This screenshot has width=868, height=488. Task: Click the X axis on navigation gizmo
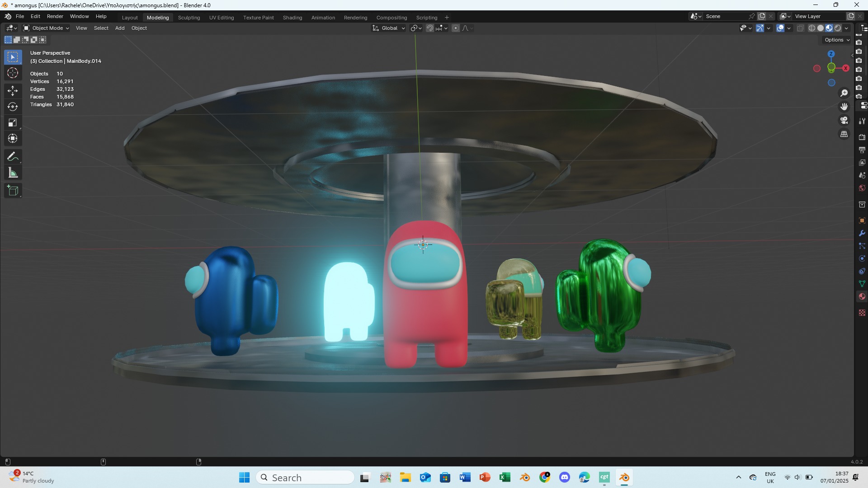845,68
